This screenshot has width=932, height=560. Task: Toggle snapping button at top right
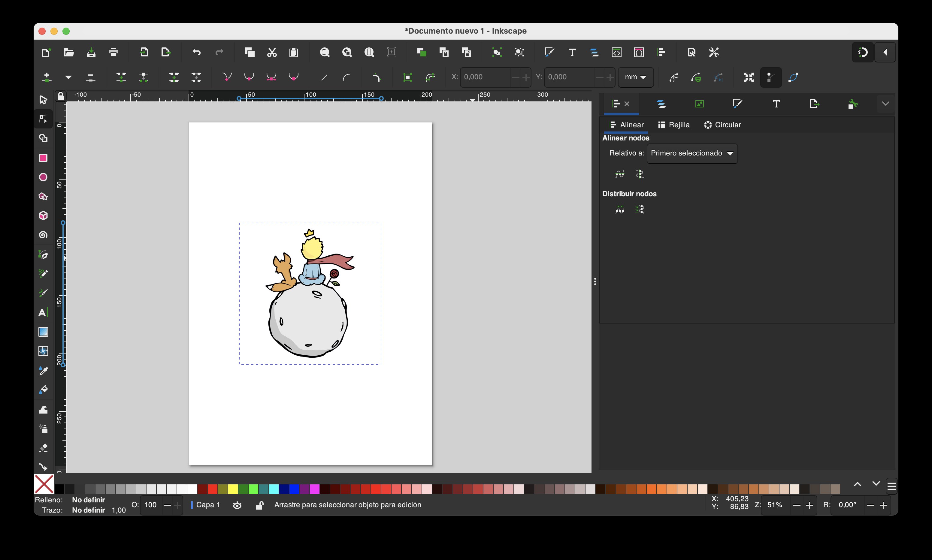tap(863, 52)
